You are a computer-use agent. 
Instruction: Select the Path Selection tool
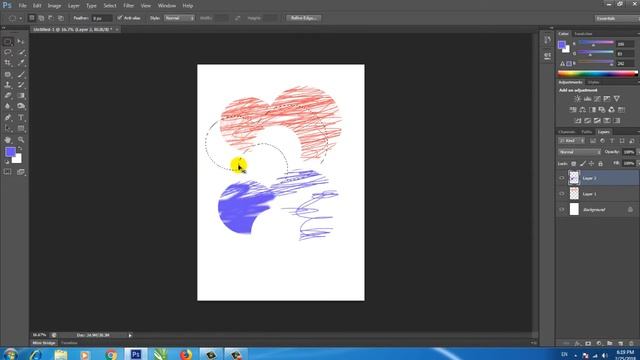pos(8,128)
